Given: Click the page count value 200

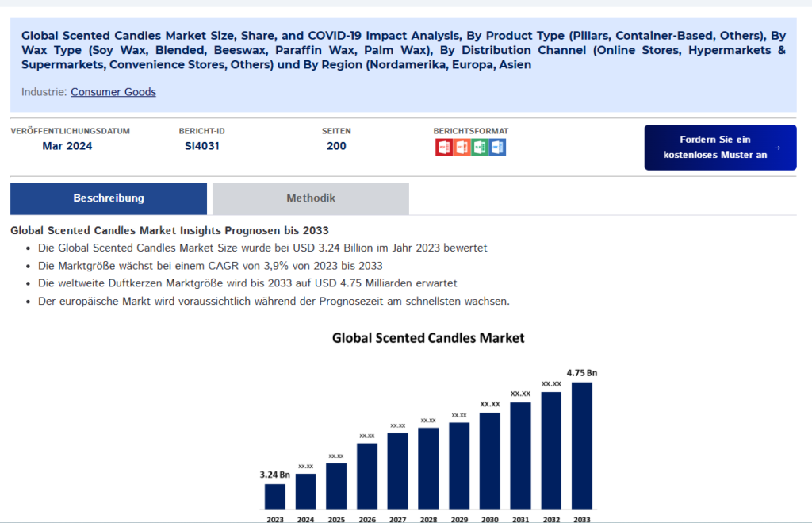Looking at the screenshot, I should [336, 146].
